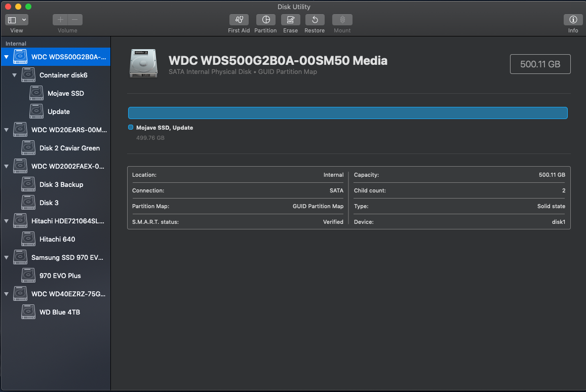This screenshot has height=392, width=586.
Task: Click the Mojave SSD volume icon
Action: [x=36, y=93]
